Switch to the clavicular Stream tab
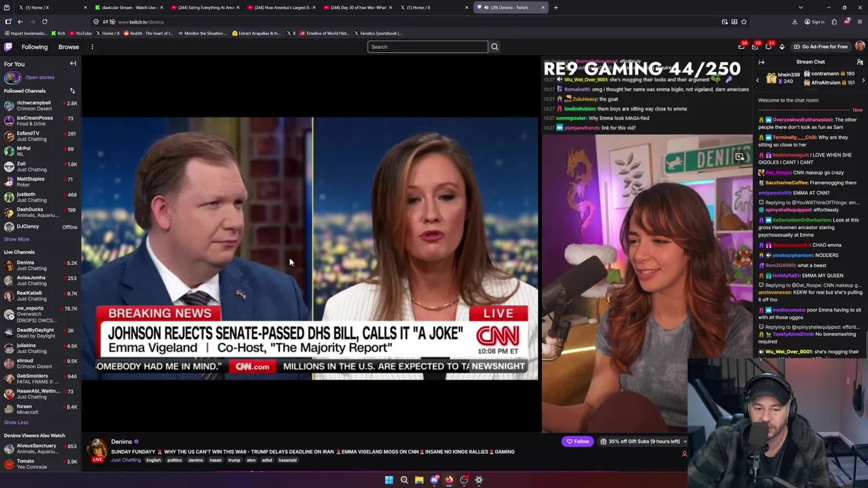Viewport: 868px width, 488px height. click(x=128, y=7)
